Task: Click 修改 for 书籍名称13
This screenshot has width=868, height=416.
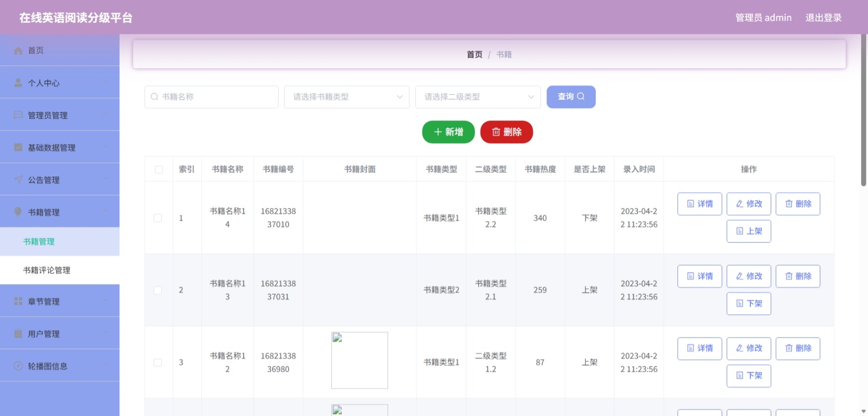Action: click(749, 277)
